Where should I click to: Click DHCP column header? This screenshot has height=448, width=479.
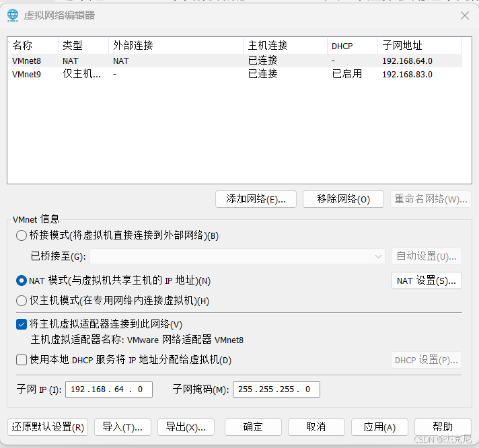click(353, 46)
